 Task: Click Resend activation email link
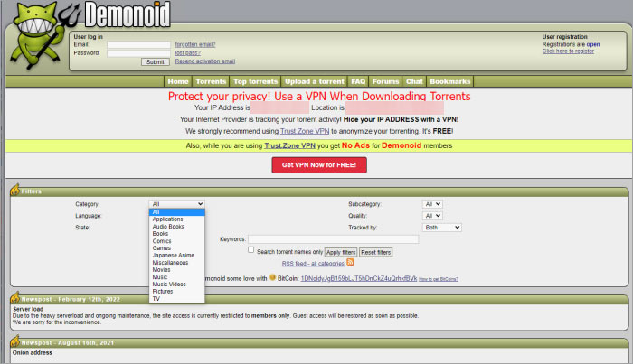(205, 61)
